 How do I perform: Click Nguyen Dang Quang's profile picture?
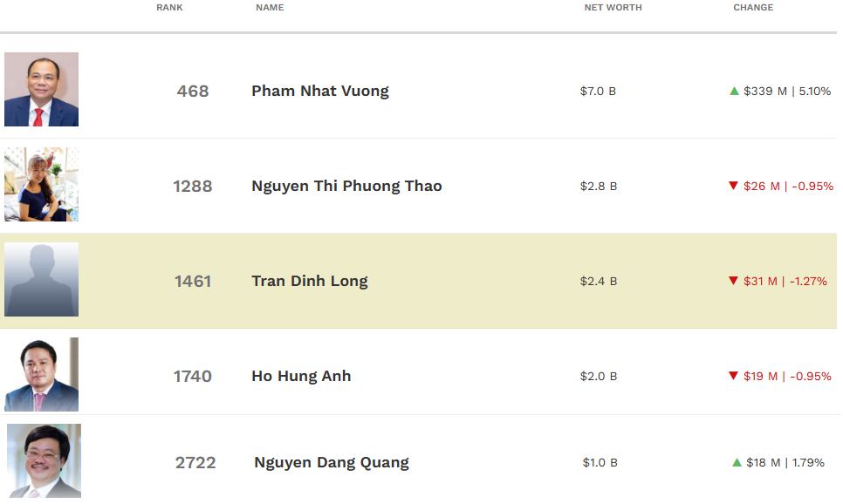44,461
